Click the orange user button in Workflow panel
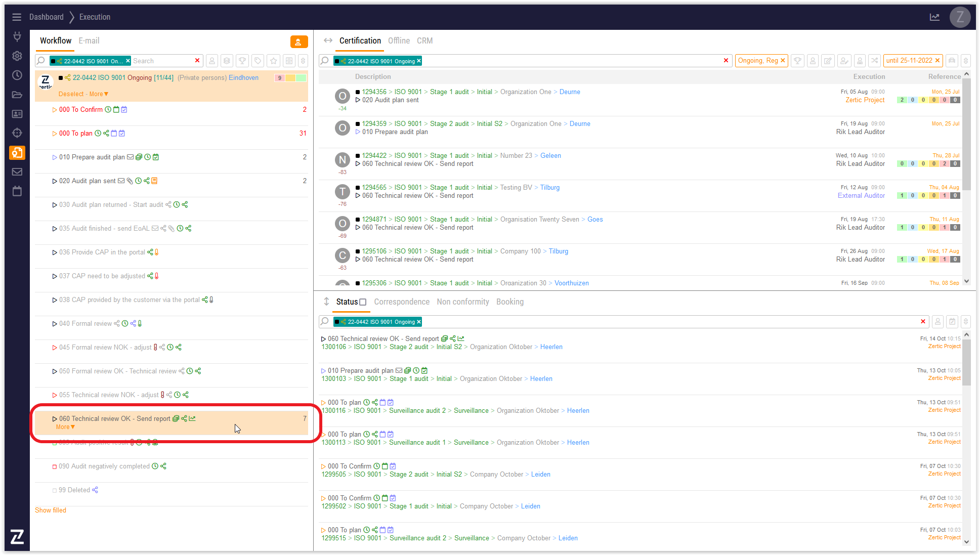Viewport: 980px width, 555px height. click(299, 42)
